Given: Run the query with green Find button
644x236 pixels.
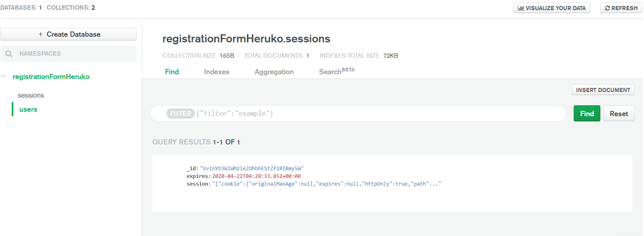Looking at the screenshot, I should tap(587, 114).
